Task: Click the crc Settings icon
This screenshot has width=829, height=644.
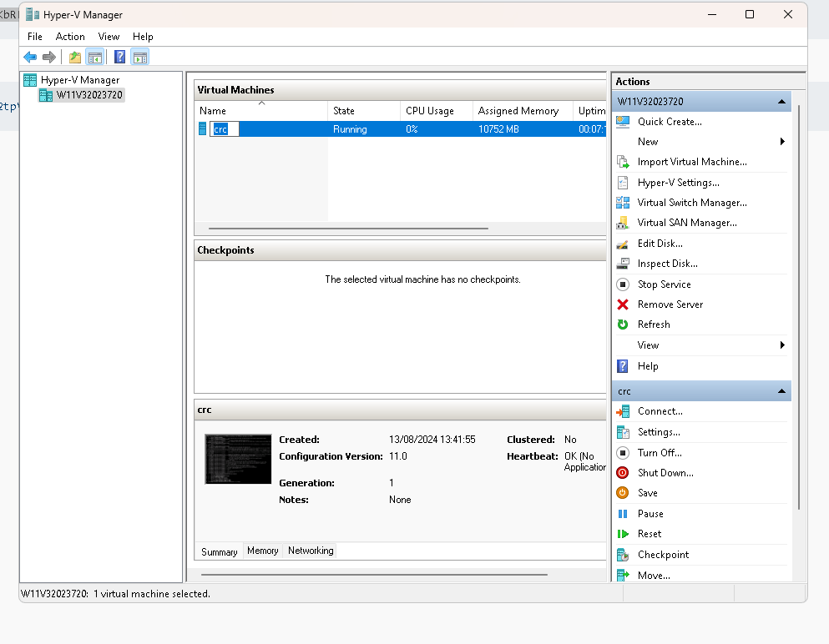Action: 623,432
